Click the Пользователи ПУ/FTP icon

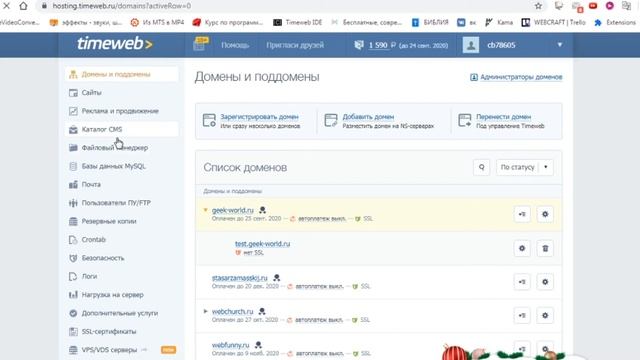click(73, 203)
